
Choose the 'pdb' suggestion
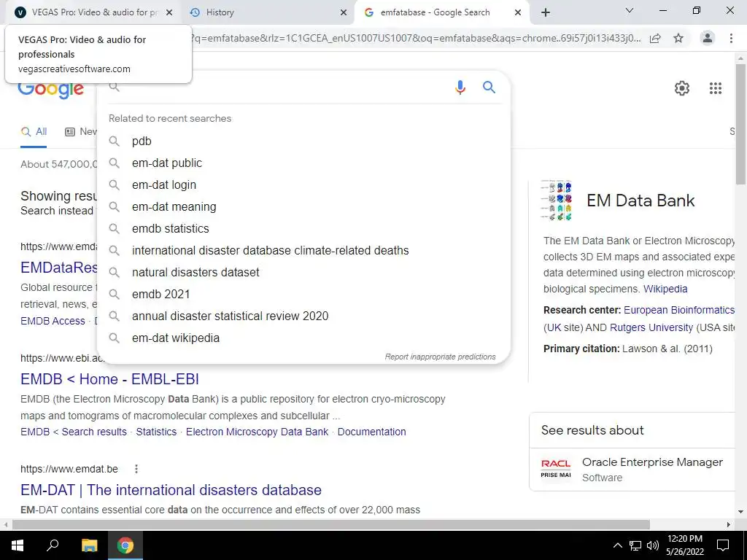[303, 141]
